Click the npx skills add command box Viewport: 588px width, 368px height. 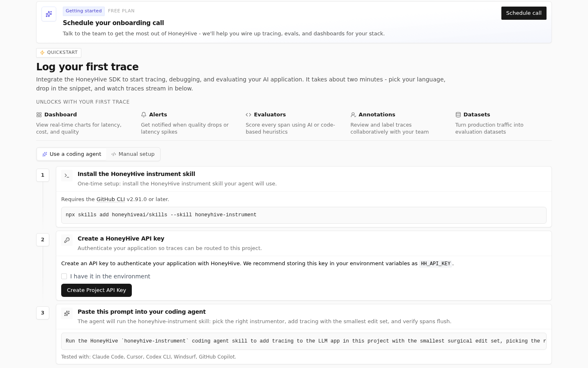(304, 215)
